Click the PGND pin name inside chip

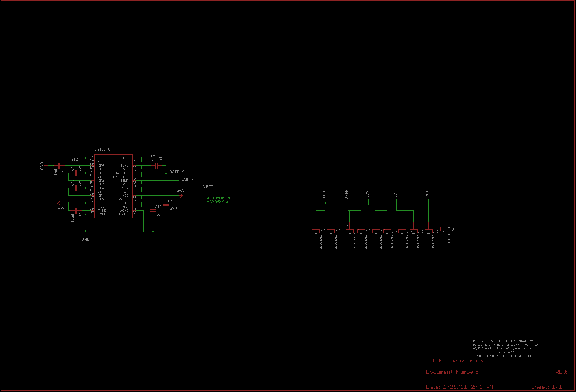[102, 211]
